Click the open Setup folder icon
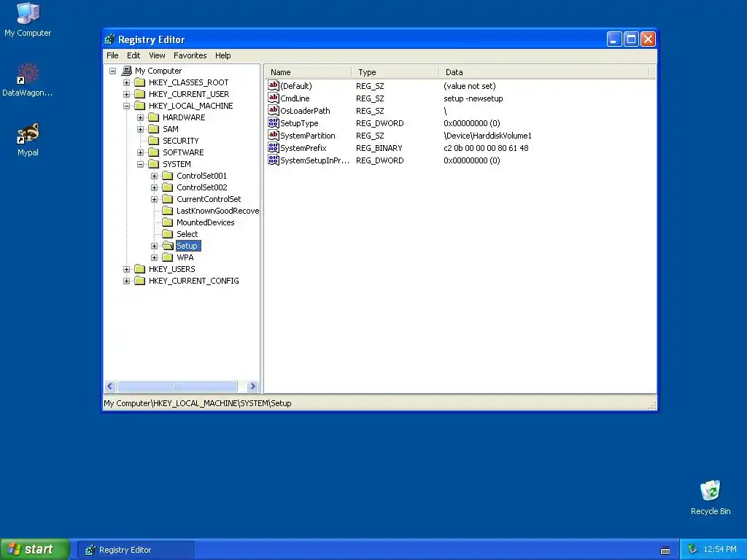 coord(168,246)
